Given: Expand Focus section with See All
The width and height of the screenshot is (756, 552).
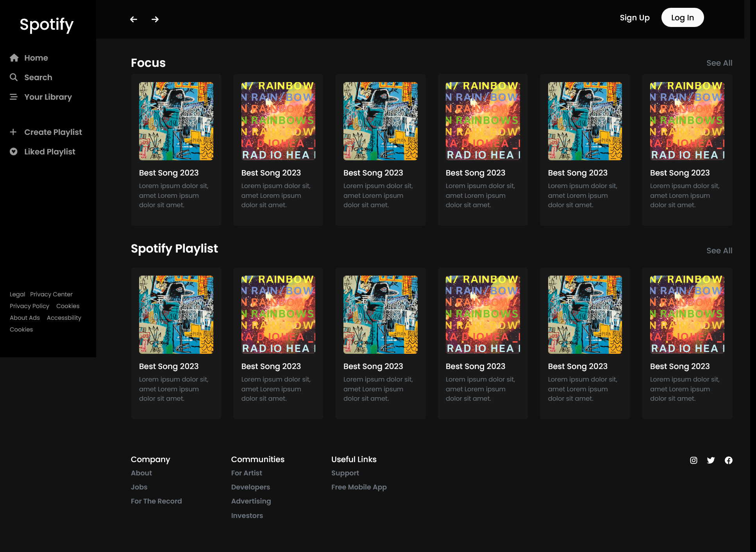Looking at the screenshot, I should (719, 63).
